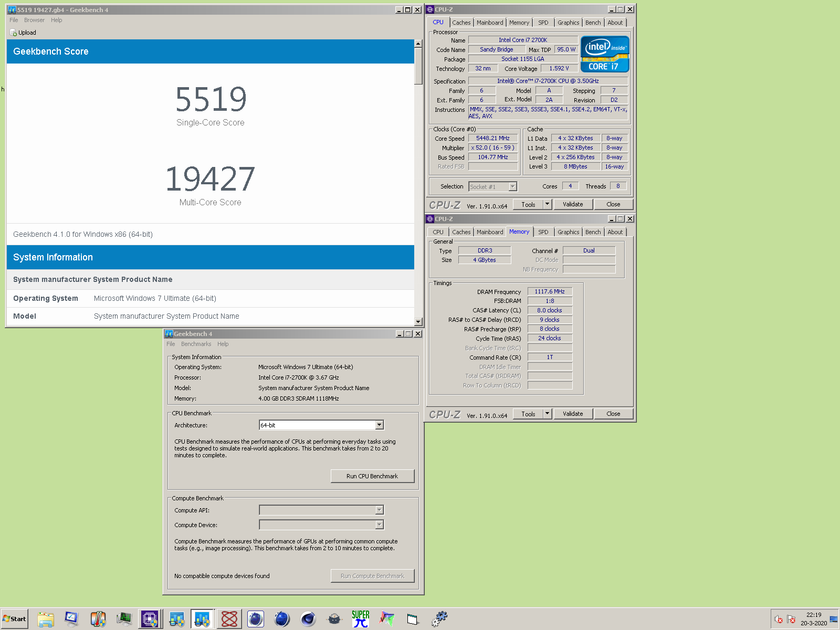The height and width of the screenshot is (630, 840).
Task: Open Bench tab in top CPU-Z window
Action: (x=593, y=23)
